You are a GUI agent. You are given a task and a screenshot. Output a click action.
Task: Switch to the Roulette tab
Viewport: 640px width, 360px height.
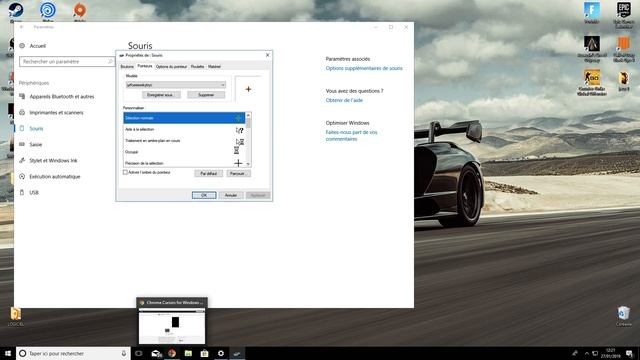[x=198, y=67]
